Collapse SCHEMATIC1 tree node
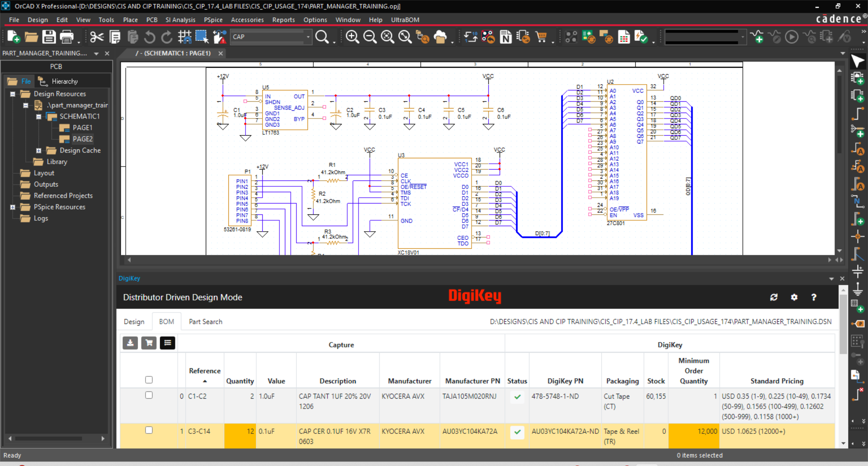The image size is (868, 466). click(x=39, y=117)
